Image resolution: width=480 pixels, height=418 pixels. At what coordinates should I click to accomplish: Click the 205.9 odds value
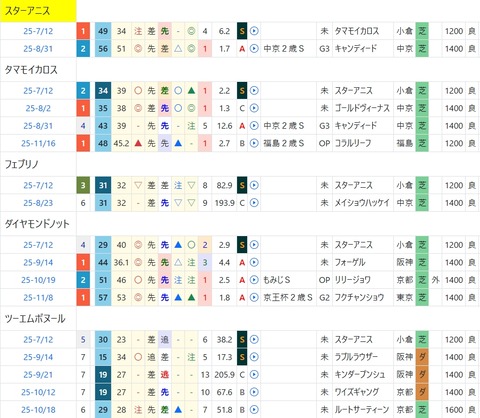coord(224,375)
